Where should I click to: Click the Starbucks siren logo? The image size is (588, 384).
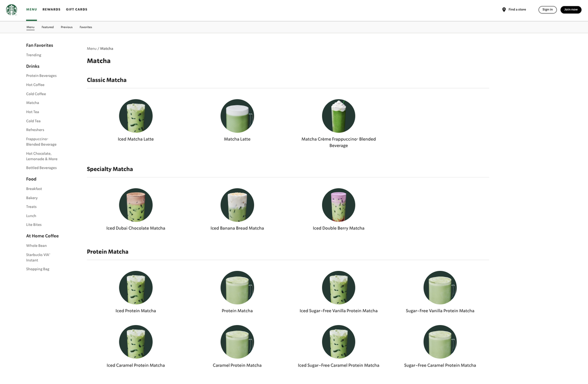[11, 10]
